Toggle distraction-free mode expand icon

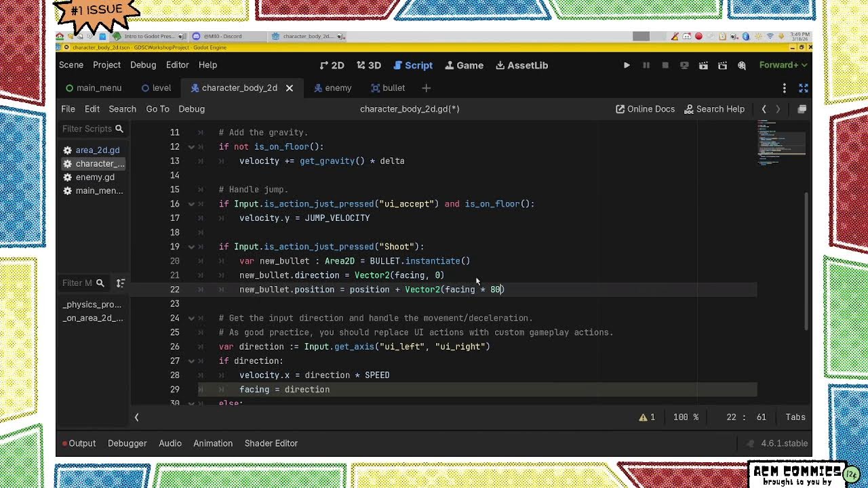tap(803, 88)
